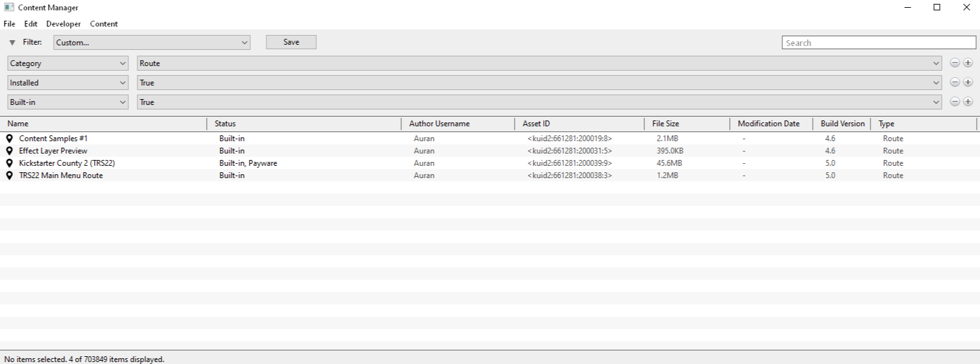980x364 pixels.
Task: Remove the Installed filter row with minus icon
Action: point(955,83)
